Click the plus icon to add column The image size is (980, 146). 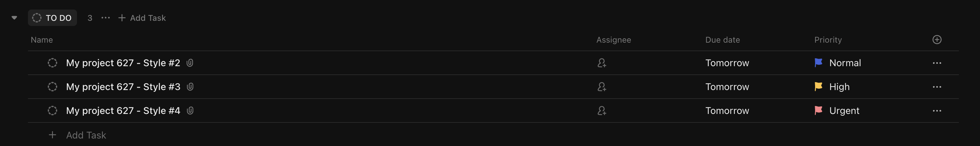click(x=937, y=40)
